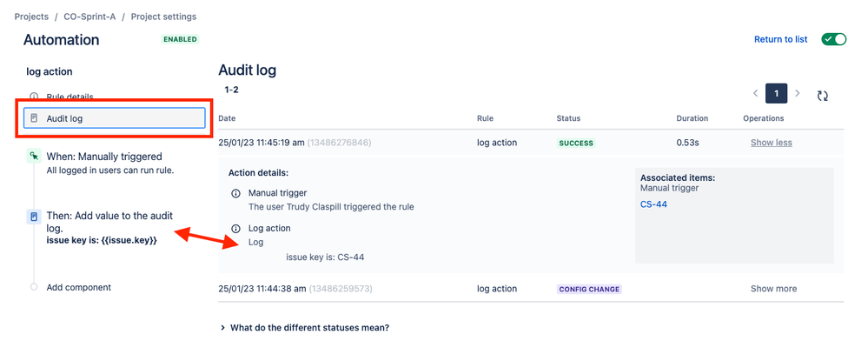
Task: Open the Audit log sidebar item
Action: pyautogui.click(x=115, y=118)
